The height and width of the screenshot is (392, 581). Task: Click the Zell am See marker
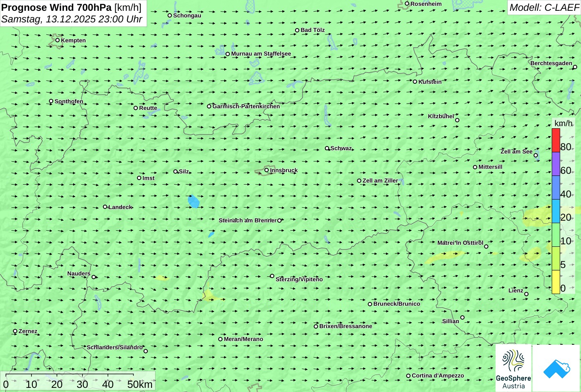(x=536, y=156)
